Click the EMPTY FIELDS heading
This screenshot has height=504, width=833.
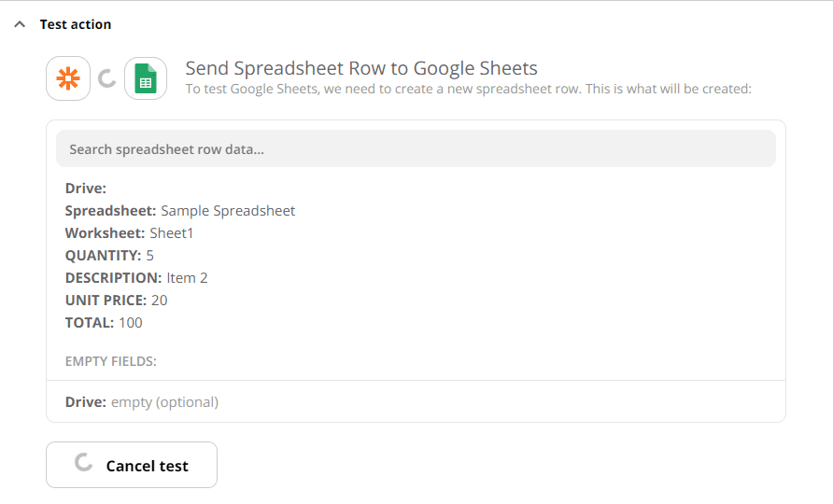tap(111, 361)
